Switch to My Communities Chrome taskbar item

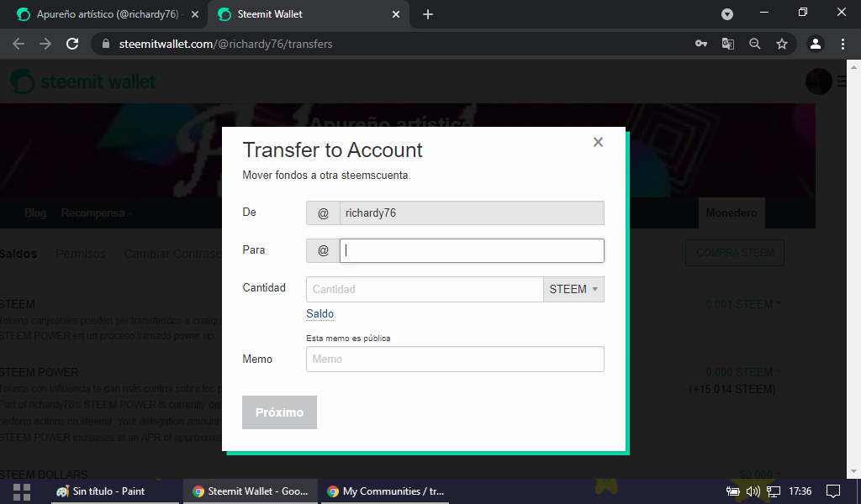pos(384,491)
